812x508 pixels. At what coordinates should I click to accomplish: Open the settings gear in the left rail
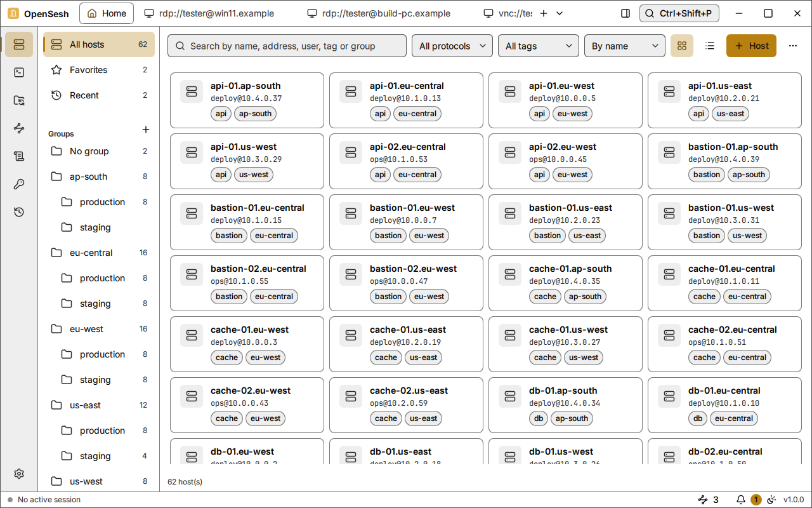tap(19, 474)
